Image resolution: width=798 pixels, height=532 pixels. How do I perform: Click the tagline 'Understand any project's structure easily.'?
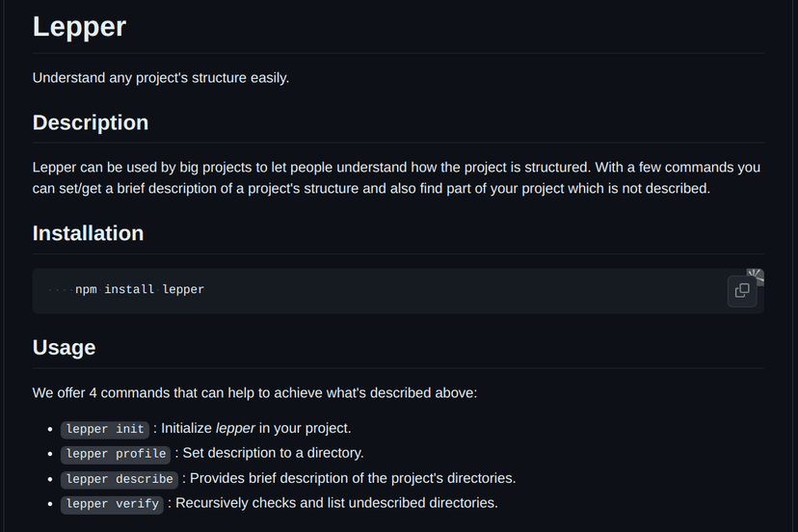(161, 78)
